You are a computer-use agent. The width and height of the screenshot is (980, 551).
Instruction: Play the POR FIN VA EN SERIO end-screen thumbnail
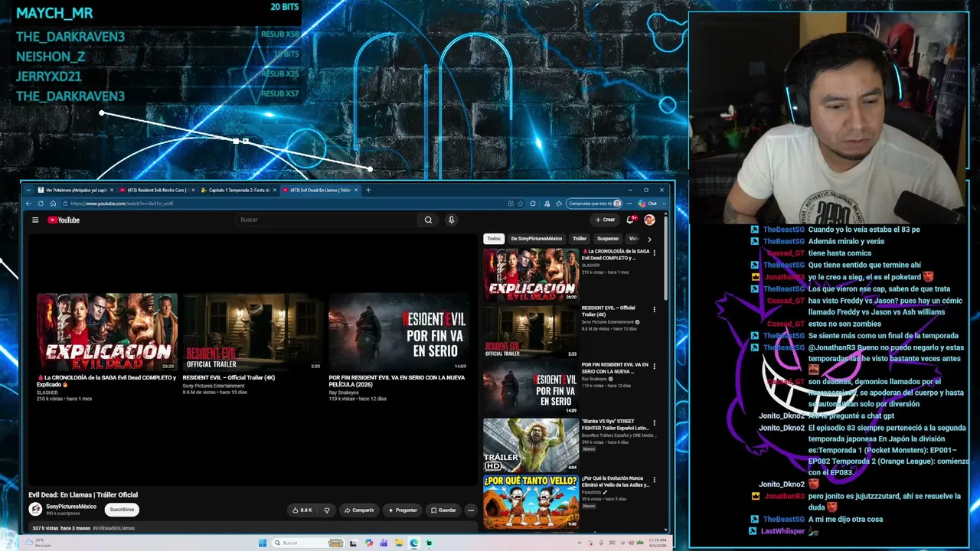click(399, 332)
